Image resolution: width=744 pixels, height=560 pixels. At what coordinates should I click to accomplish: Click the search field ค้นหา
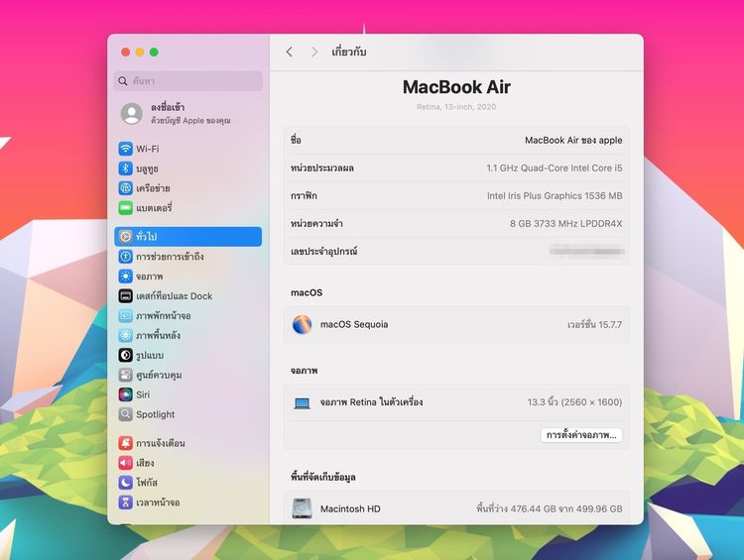pos(188,81)
